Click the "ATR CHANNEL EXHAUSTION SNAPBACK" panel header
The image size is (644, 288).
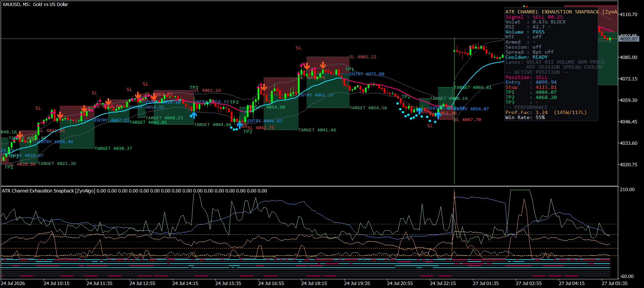pos(561,12)
